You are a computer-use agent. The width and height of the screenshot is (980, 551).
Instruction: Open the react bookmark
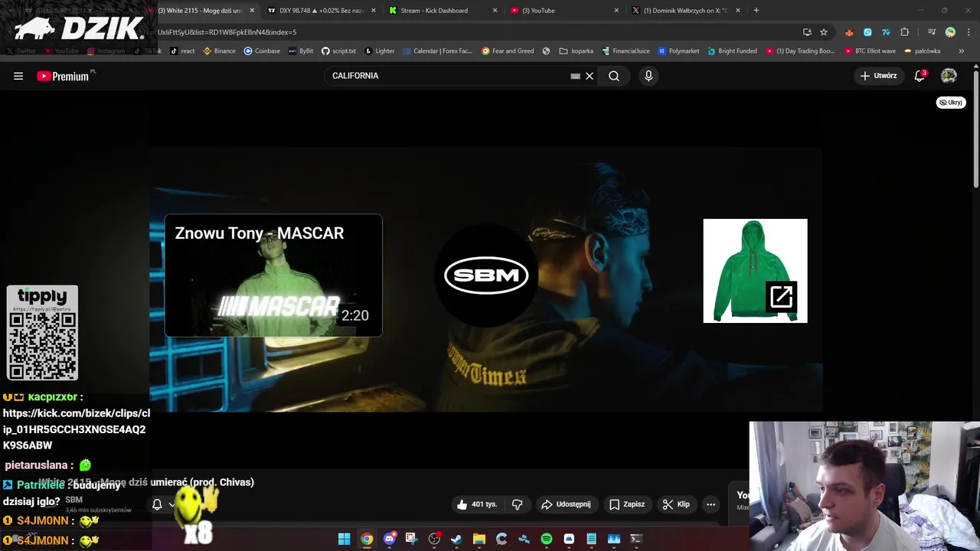[x=182, y=51]
